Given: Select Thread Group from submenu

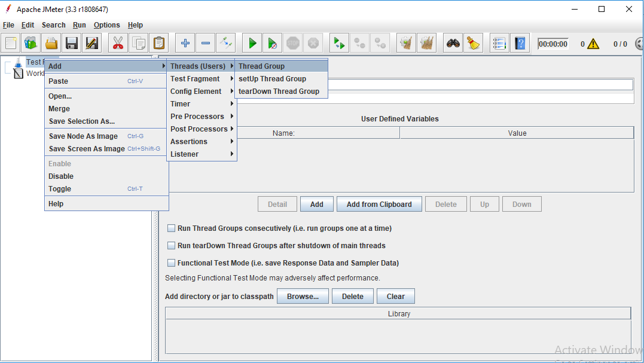Looking at the screenshot, I should [263, 66].
